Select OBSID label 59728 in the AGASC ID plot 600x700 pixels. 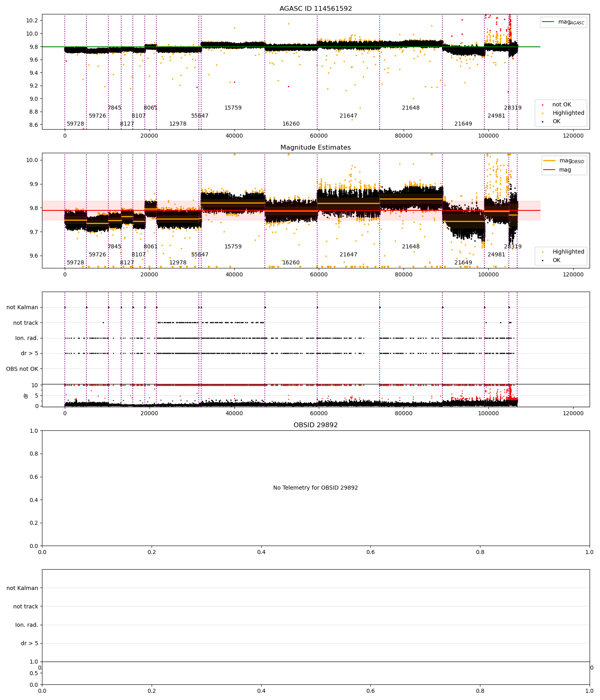[x=76, y=124]
